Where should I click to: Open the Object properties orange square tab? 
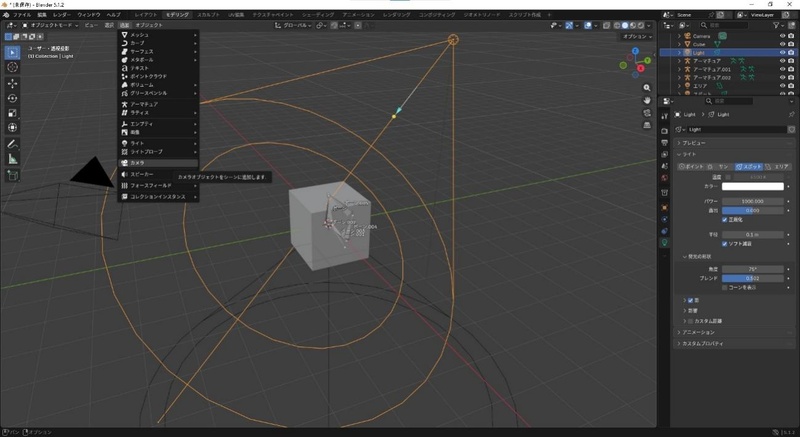664,208
